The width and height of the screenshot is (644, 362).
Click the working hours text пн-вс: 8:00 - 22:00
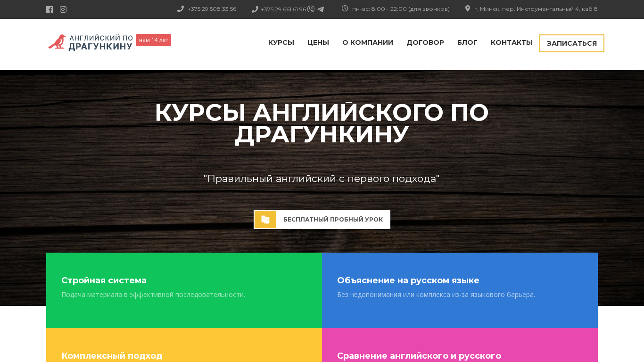click(401, 9)
